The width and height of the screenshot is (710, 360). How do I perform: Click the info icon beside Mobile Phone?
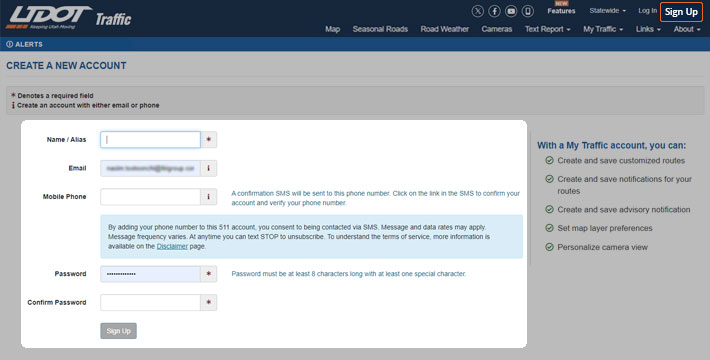click(208, 197)
